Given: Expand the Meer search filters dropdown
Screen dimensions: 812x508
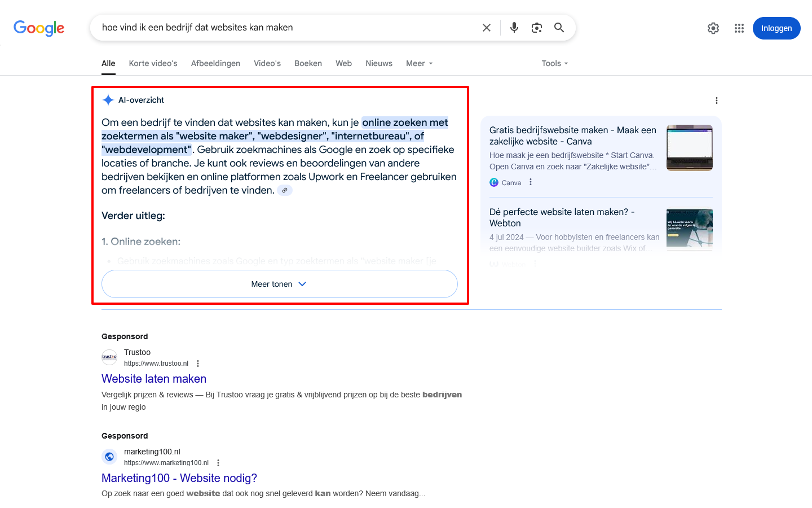Looking at the screenshot, I should click(x=420, y=63).
